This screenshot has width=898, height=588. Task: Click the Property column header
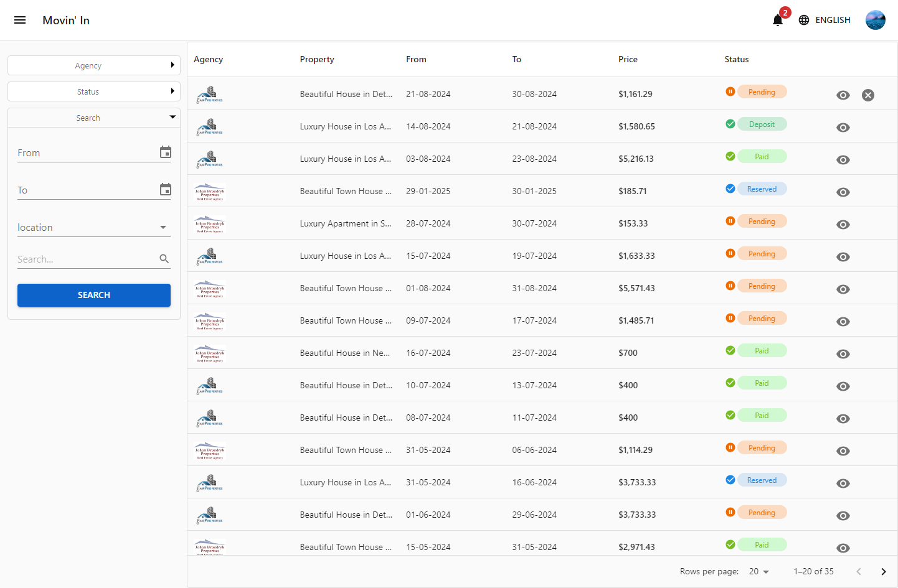[x=317, y=59]
